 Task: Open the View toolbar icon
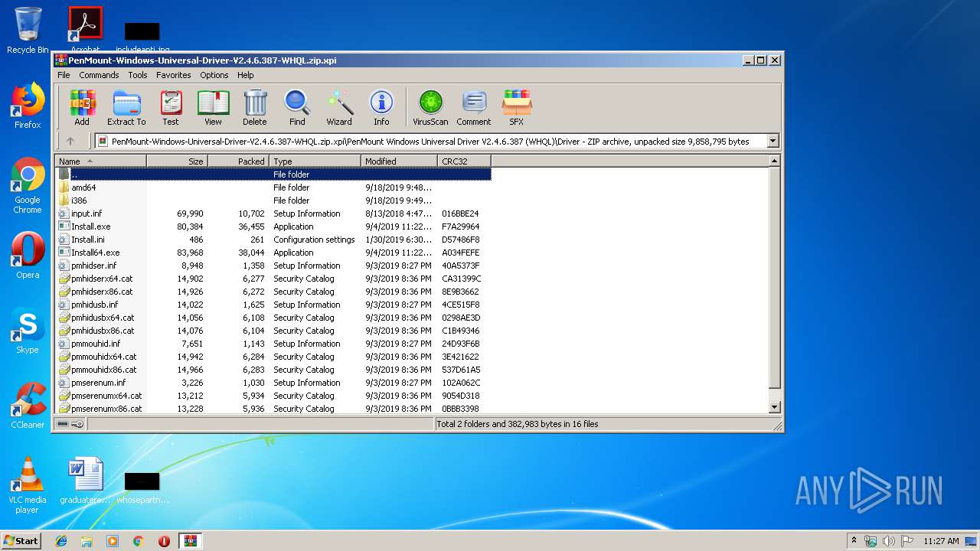click(213, 107)
